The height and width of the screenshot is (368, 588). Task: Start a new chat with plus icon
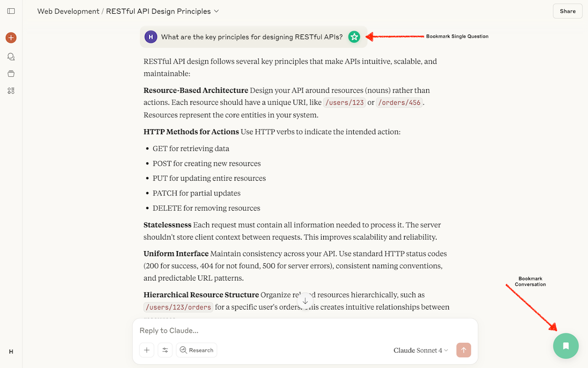click(x=11, y=38)
